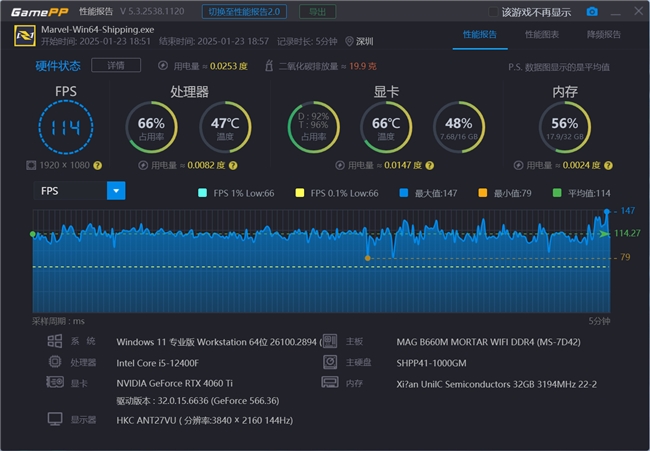Click the FPS 0.1% Low yellow legend swatch
Viewport: 650px width, 451px height.
pos(299,193)
